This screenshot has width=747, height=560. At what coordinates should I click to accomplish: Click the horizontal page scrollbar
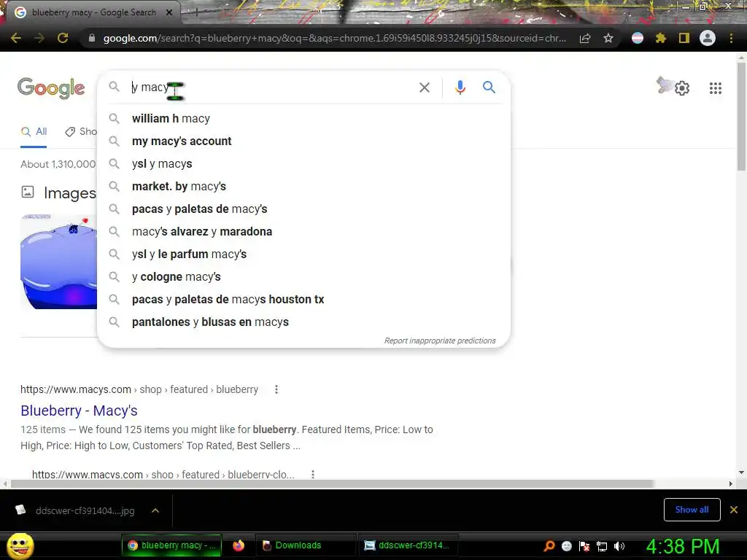click(332, 484)
